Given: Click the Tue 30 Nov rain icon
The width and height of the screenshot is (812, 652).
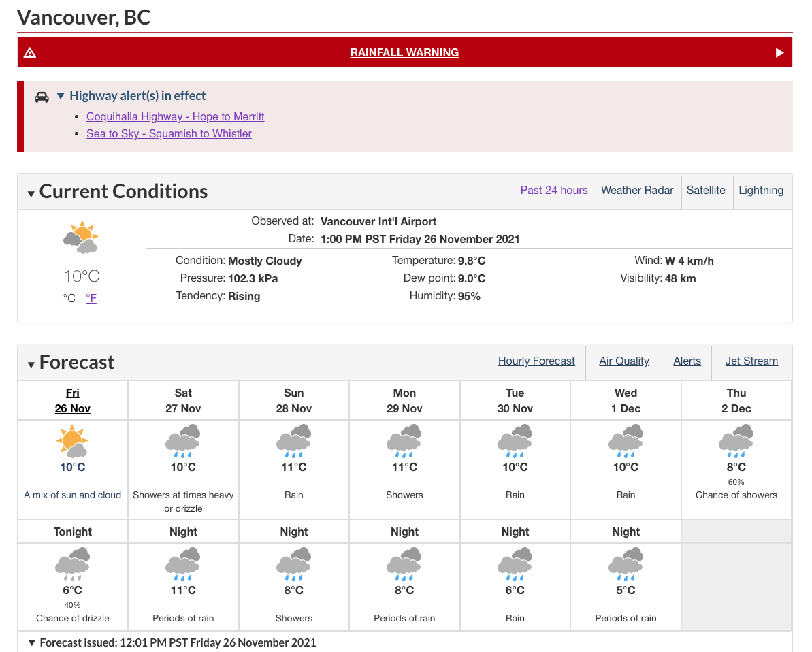Looking at the screenshot, I should click(x=515, y=441).
